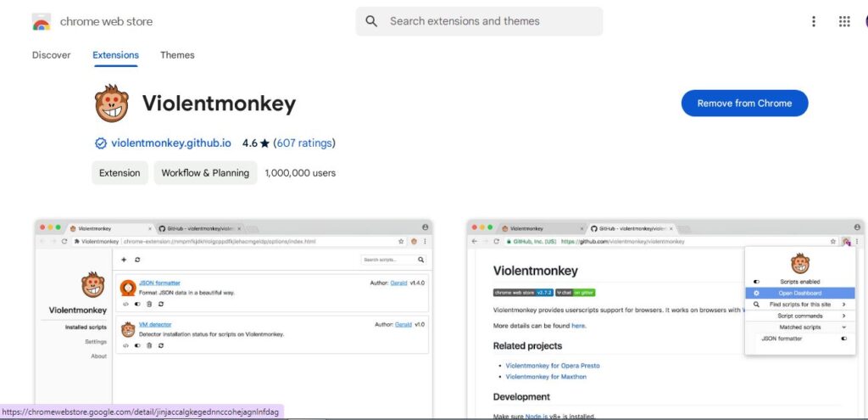The height and width of the screenshot is (420, 868).
Task: Open the Themes tab
Action: 177,55
